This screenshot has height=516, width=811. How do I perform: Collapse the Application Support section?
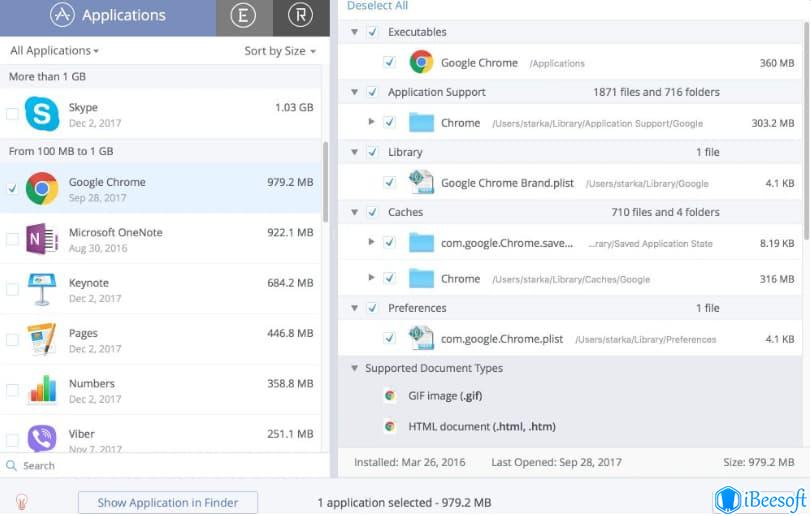point(354,92)
